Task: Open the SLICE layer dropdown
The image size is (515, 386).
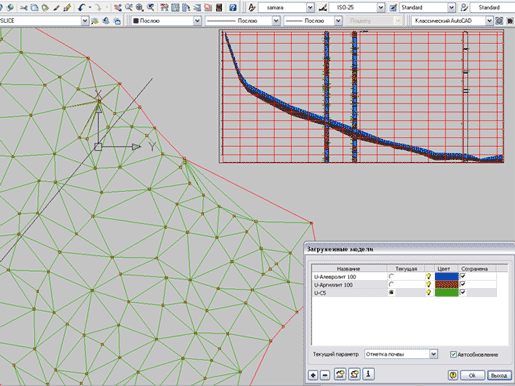Action: click(85, 21)
